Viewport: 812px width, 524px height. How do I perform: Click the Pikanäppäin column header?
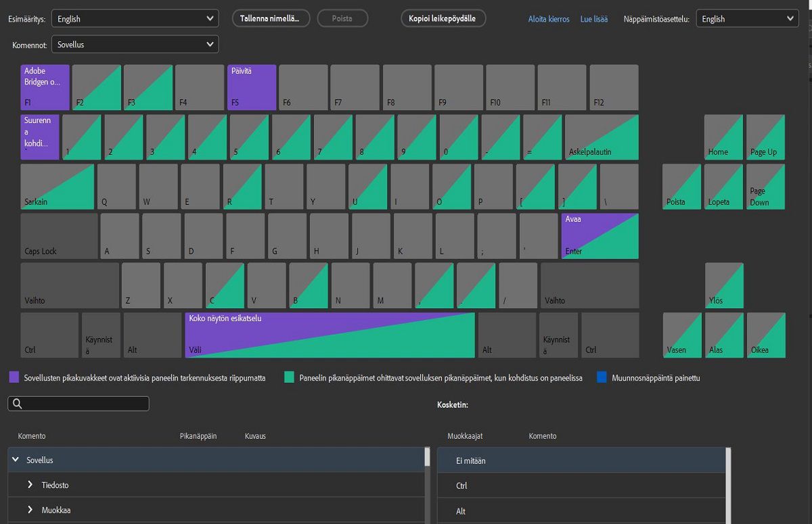tap(198, 436)
